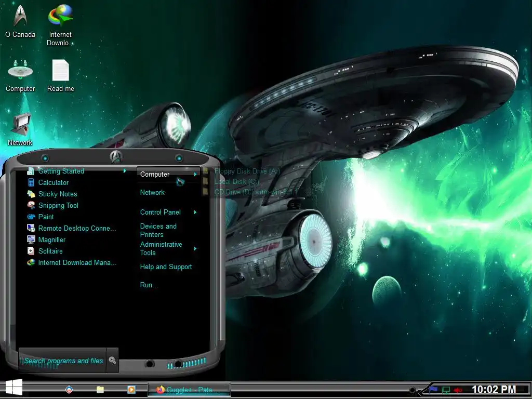
Task: Expand the Computer submenu arrow
Action: click(x=195, y=174)
